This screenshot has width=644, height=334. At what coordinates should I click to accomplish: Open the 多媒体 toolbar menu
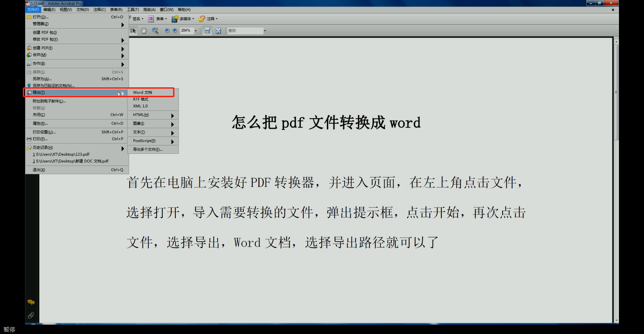(x=183, y=19)
